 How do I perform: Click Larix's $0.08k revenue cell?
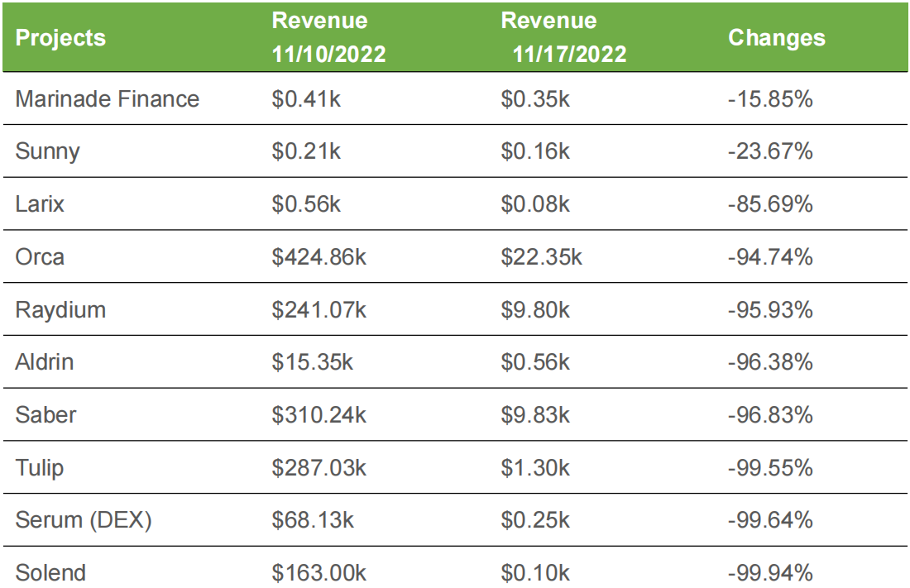535,203
